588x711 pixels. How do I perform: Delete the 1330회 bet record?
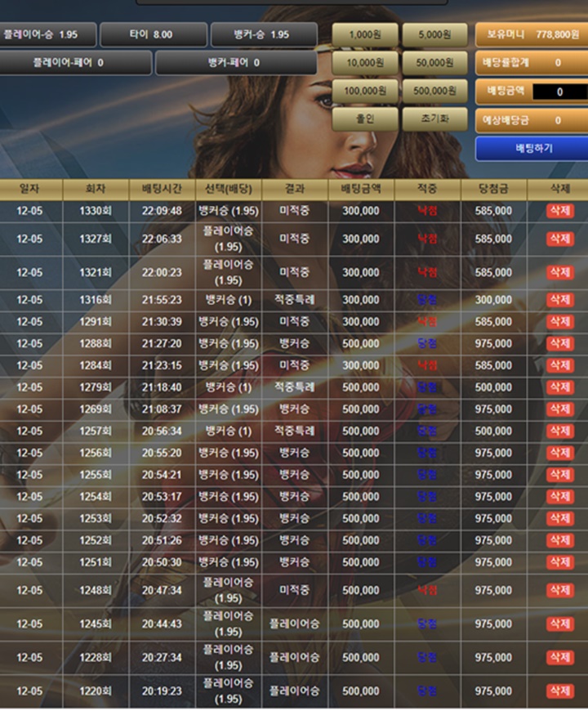(x=560, y=211)
